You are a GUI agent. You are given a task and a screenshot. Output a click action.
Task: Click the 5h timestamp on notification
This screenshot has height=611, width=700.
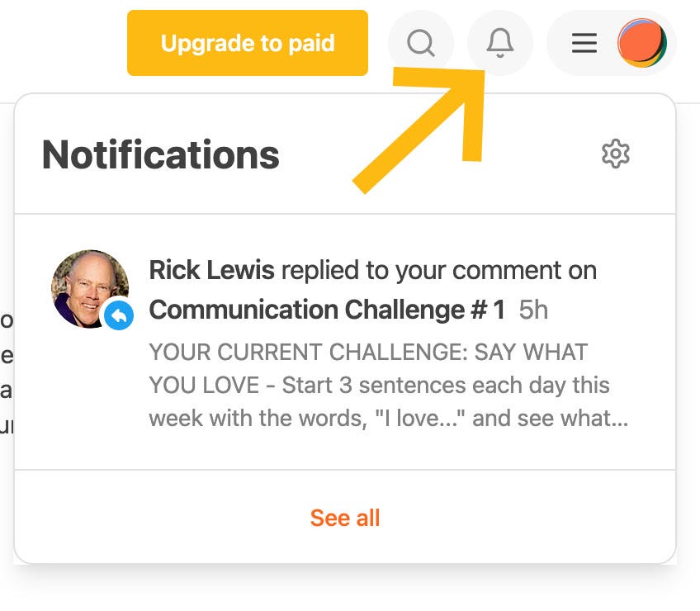coord(533,310)
